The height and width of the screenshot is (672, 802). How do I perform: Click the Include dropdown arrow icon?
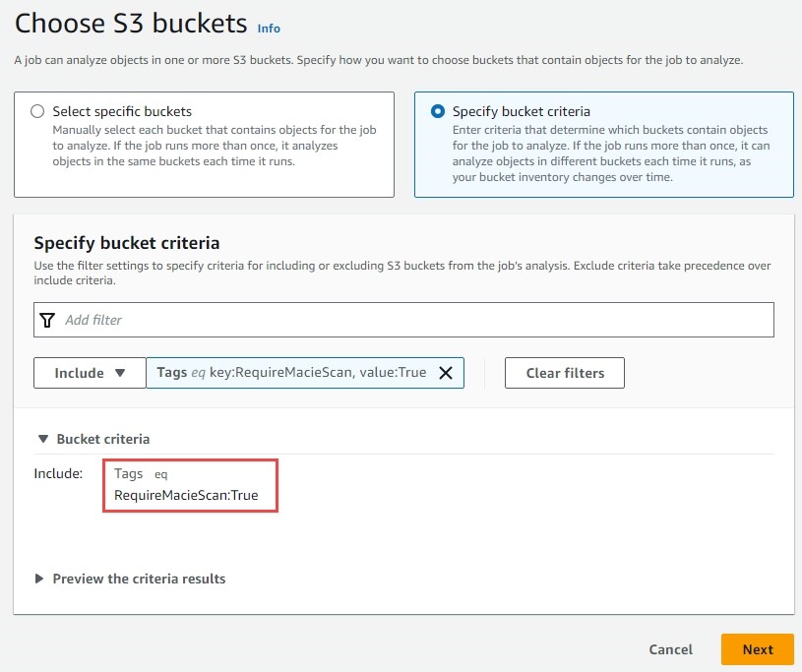tap(120, 373)
